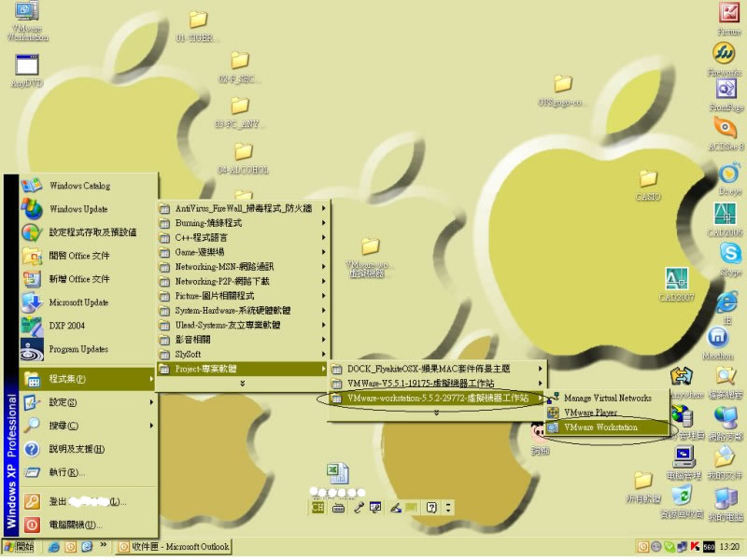Click the taskbar clock showing 13:20
This screenshot has width=747, height=560.
pyautogui.click(x=730, y=547)
